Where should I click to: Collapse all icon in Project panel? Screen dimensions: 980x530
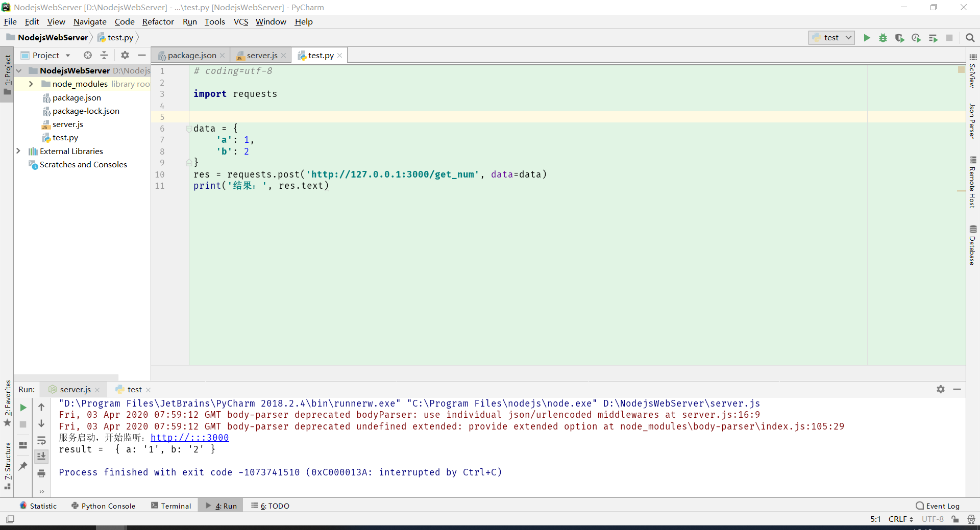pos(104,55)
